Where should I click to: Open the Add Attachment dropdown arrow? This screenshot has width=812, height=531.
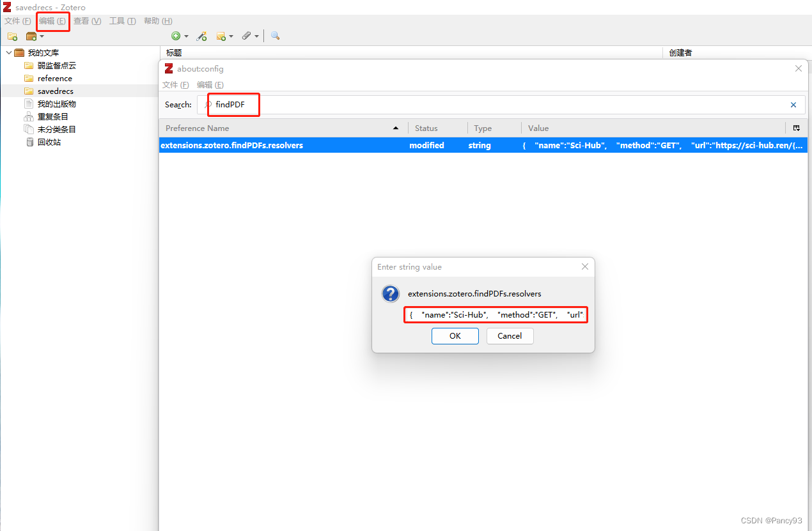coord(256,36)
